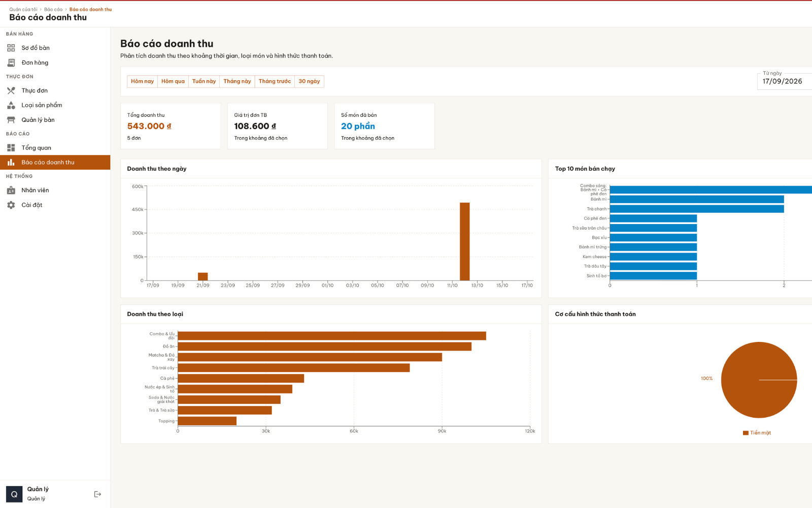This screenshot has width=812, height=508.
Task: Click the 108.600 đ average order value
Action: 255,126
